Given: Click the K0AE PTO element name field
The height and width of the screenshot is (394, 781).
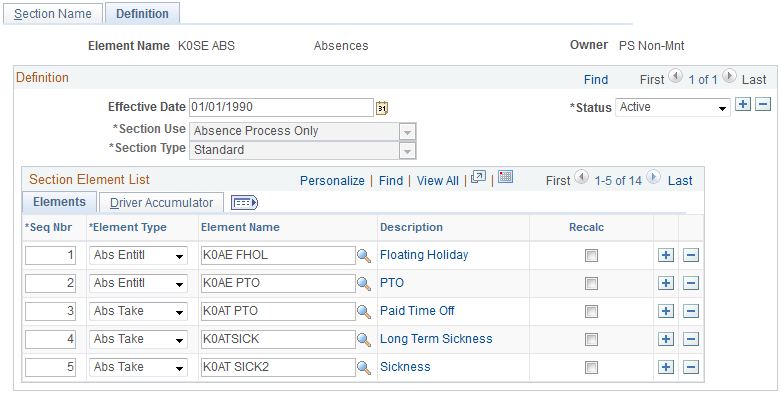Looking at the screenshot, I should 278,283.
